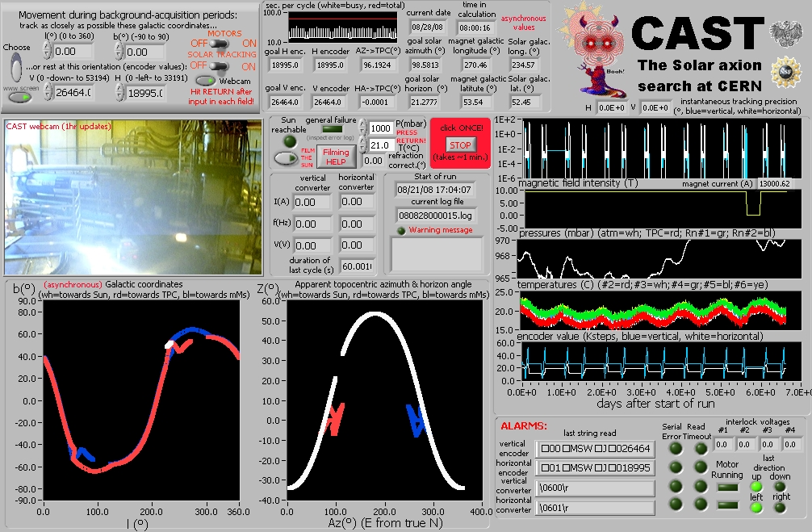Click the horizontal encoder Serial Error LED
This screenshot has width=812, height=532.
coord(676,467)
